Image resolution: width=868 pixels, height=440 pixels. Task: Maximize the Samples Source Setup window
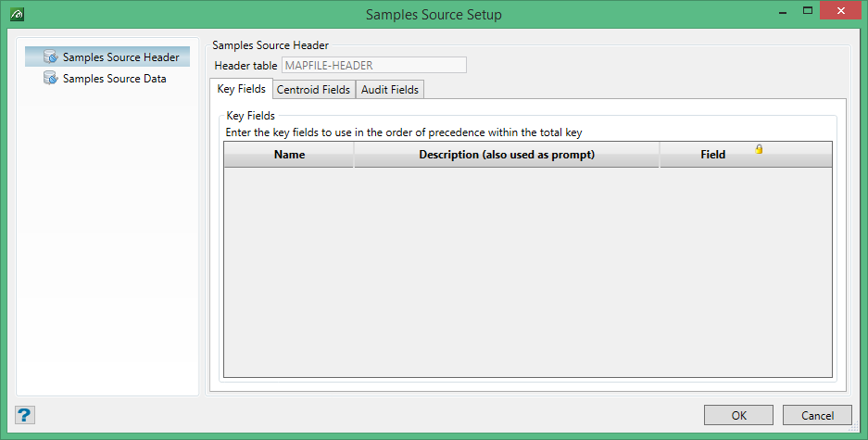click(807, 13)
